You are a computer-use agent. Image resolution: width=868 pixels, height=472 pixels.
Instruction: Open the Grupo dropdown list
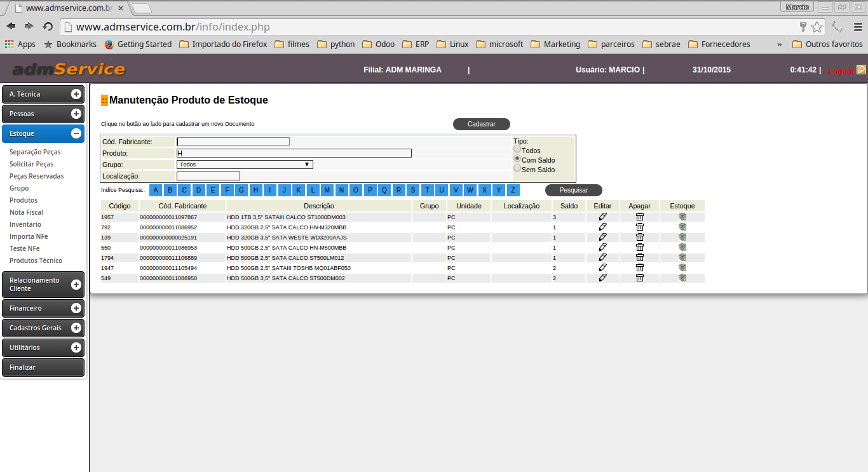(245, 165)
